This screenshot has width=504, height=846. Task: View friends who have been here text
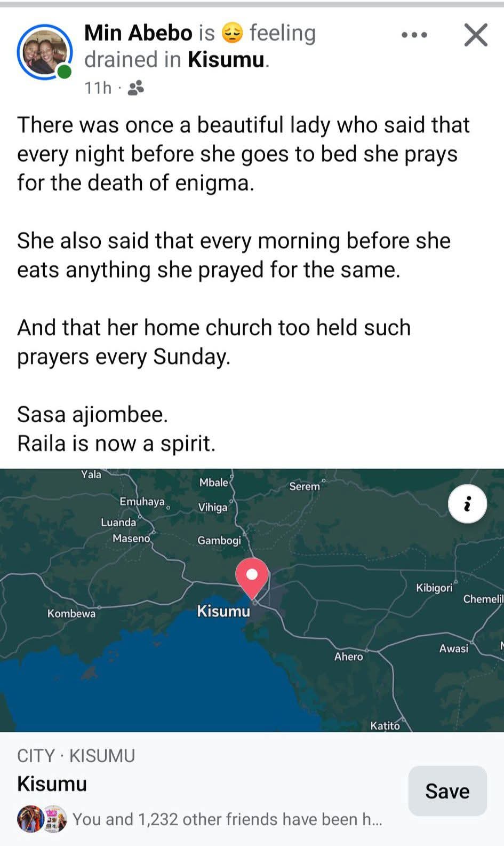[227, 819]
